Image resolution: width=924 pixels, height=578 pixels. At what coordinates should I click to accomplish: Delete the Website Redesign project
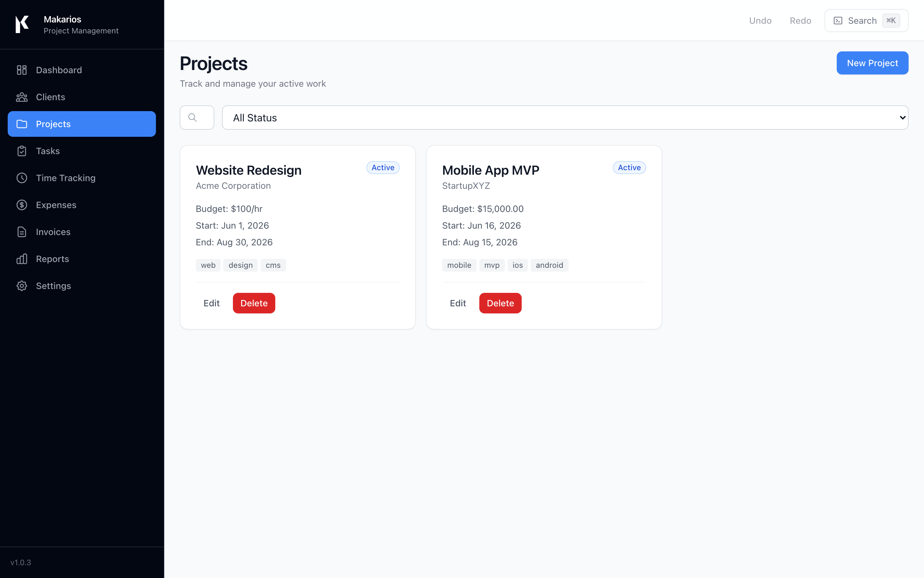point(254,303)
